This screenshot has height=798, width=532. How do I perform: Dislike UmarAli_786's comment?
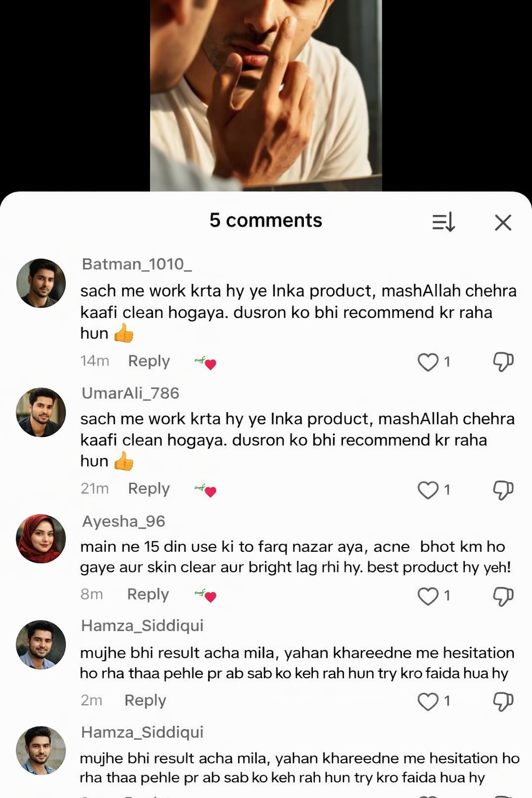(x=501, y=490)
